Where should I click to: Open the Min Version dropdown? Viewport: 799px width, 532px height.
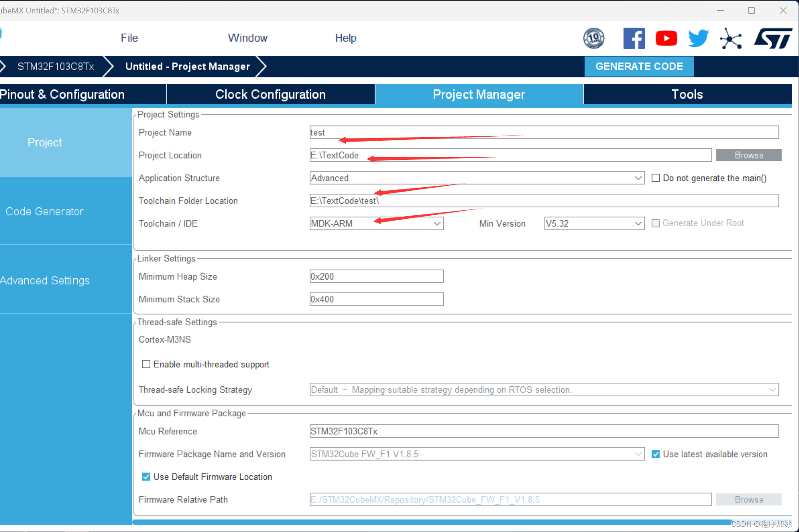pos(638,223)
